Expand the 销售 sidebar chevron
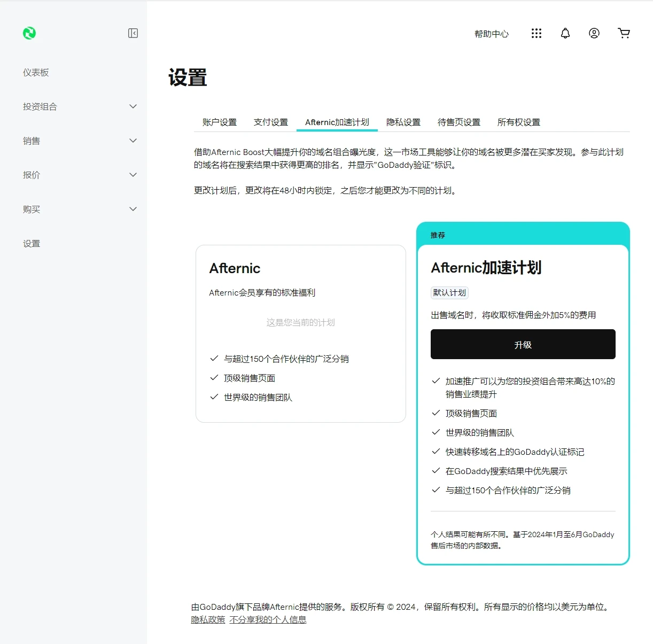The height and width of the screenshot is (644, 653). coord(133,141)
